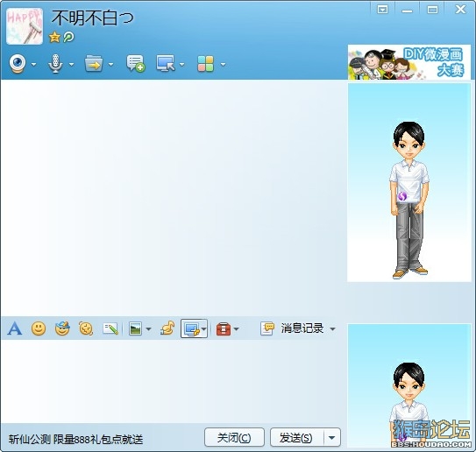Start a voice call with microphone icon
This screenshot has width=476, height=452.
pos(55,64)
